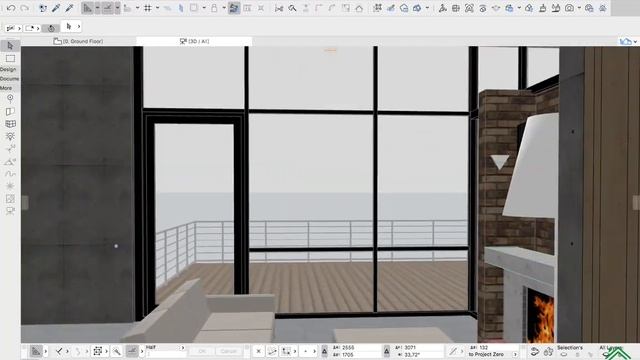This screenshot has height=360, width=640.
Task: Expand the Design toolbox group
Action: pyautogui.click(x=8, y=69)
